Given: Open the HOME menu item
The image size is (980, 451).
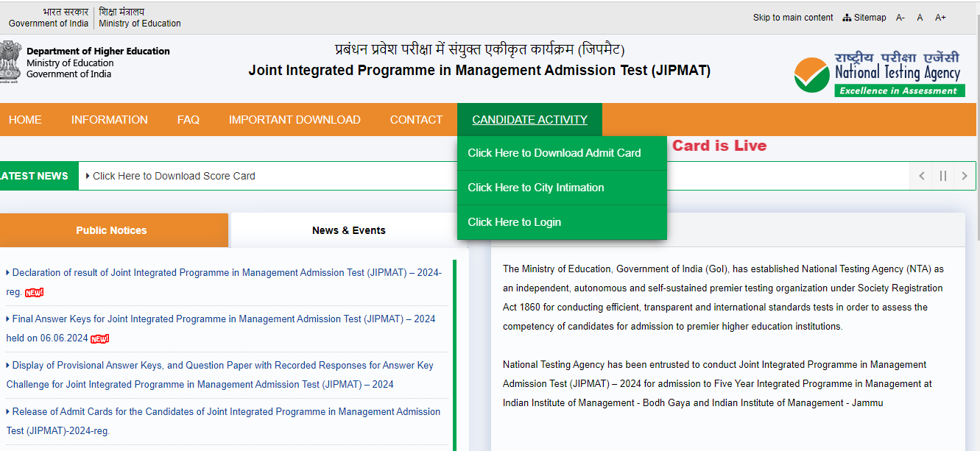Looking at the screenshot, I should coord(25,120).
